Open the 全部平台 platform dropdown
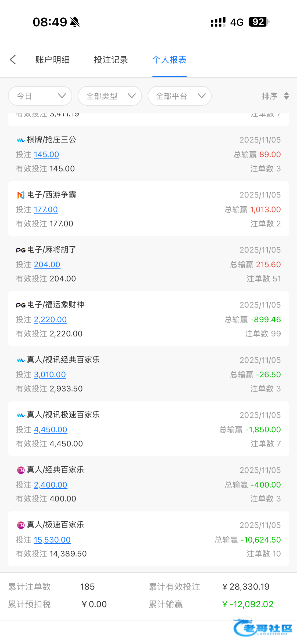Screen dimensions: 297x644 tap(180, 96)
